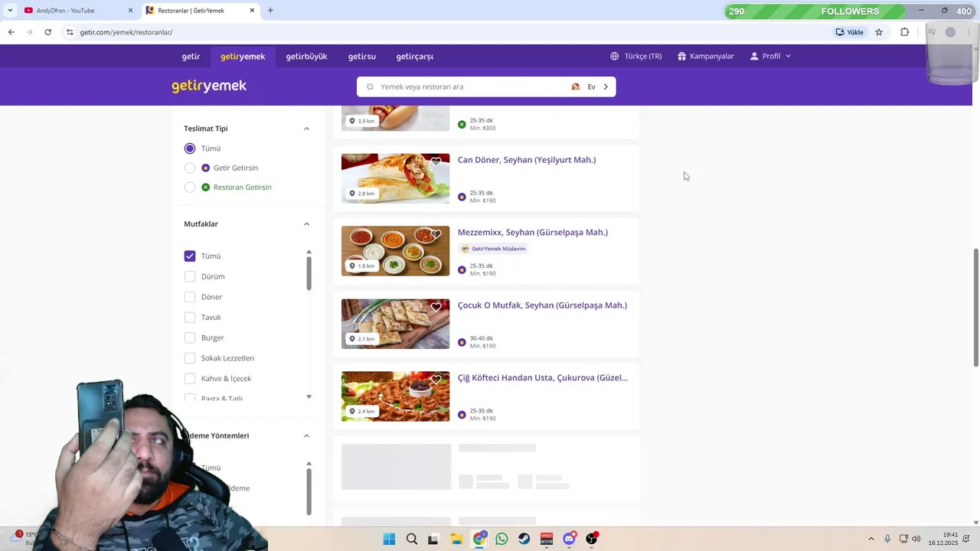Check the Burger cuisine checkbox
The height and width of the screenshot is (551, 980).
[x=190, y=337]
